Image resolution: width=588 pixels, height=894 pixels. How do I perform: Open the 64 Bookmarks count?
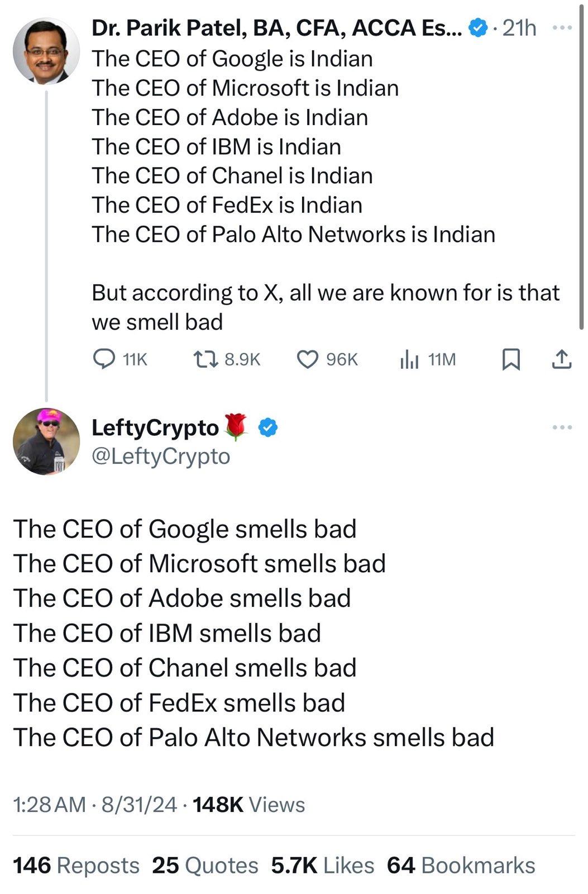click(x=461, y=865)
